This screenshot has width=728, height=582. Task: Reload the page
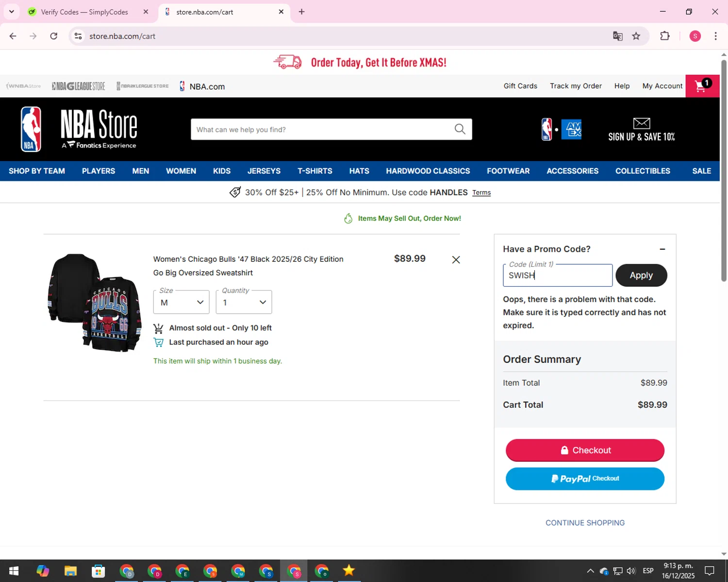tap(54, 36)
